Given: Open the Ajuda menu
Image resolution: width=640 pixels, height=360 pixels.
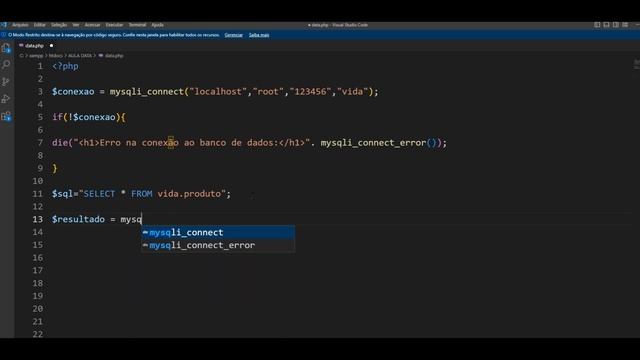Looking at the screenshot, I should coord(157,25).
